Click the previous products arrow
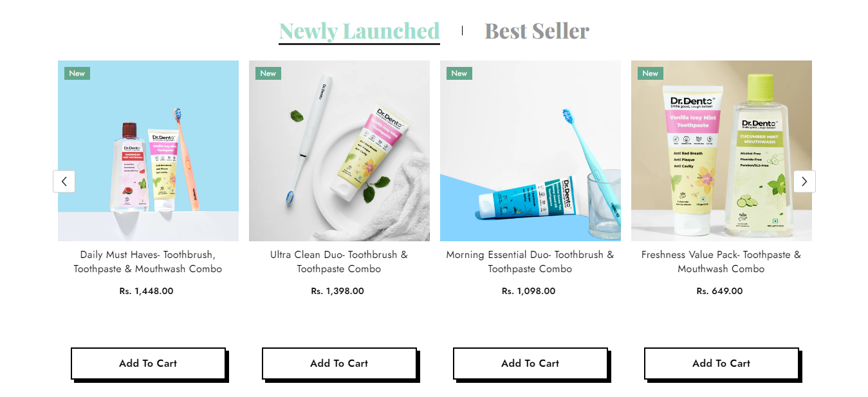868x397 pixels. pyautogui.click(x=64, y=181)
